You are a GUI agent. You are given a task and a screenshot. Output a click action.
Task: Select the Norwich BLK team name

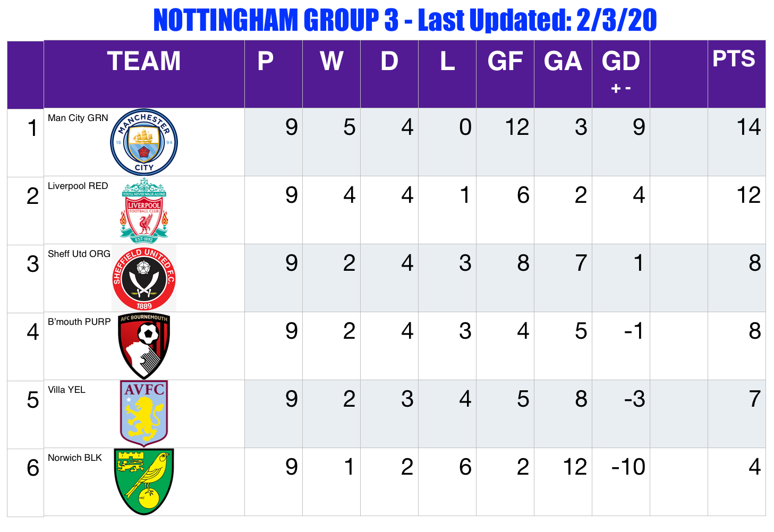click(75, 458)
